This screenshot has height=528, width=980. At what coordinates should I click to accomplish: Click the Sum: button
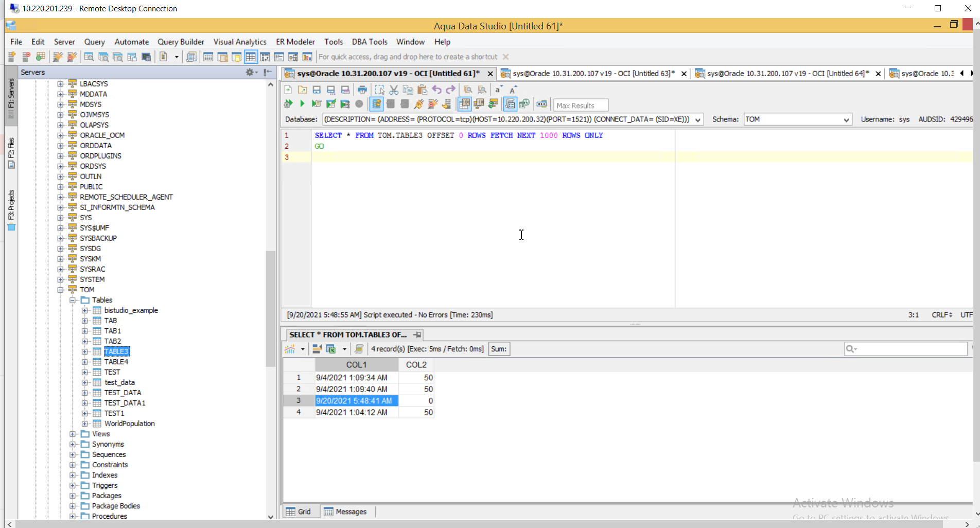(x=498, y=349)
